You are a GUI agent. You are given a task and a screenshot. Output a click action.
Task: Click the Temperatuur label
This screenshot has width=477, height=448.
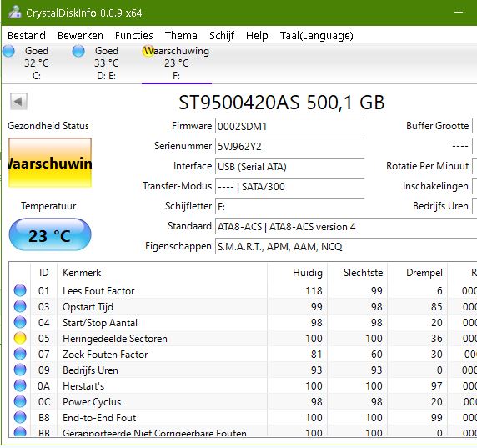tap(48, 206)
